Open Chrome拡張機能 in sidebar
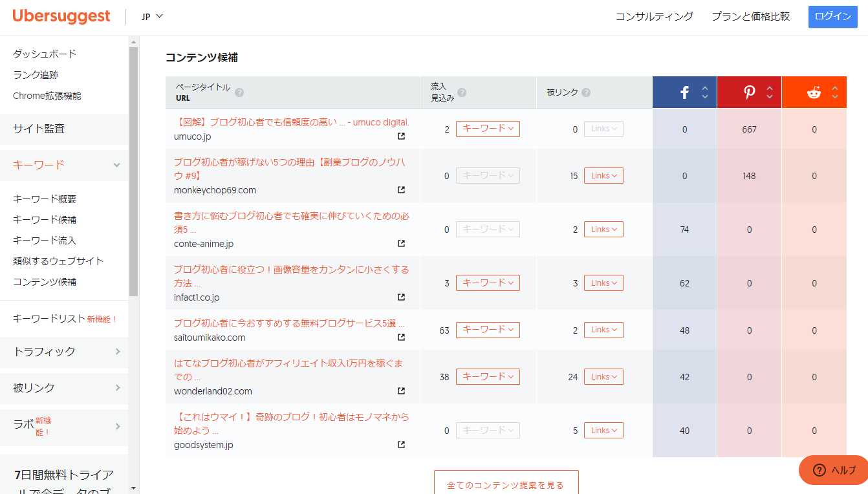The height and width of the screenshot is (494, 868). pyautogui.click(x=47, y=96)
